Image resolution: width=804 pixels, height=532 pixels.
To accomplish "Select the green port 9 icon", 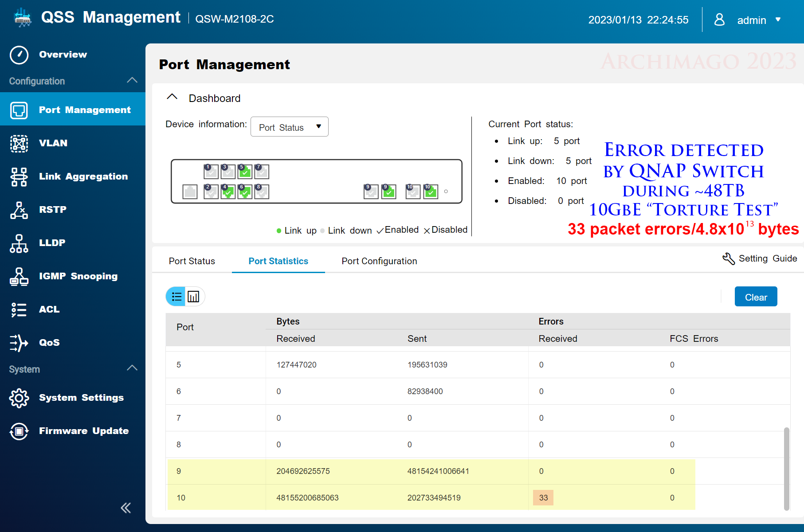I will tap(389, 192).
